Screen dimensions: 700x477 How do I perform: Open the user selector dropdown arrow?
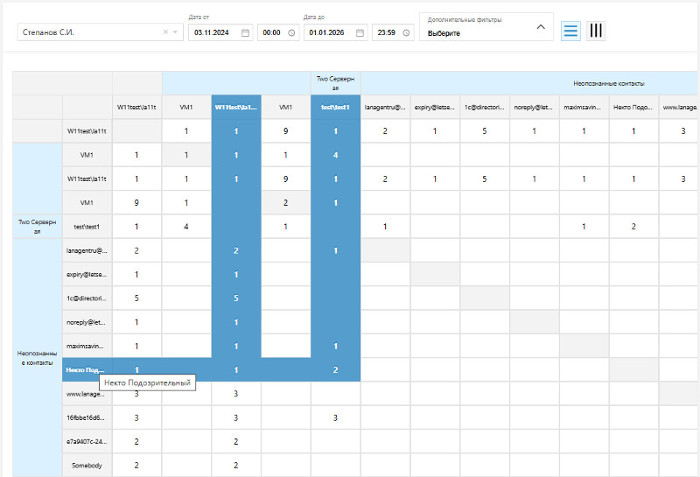pyautogui.click(x=176, y=32)
